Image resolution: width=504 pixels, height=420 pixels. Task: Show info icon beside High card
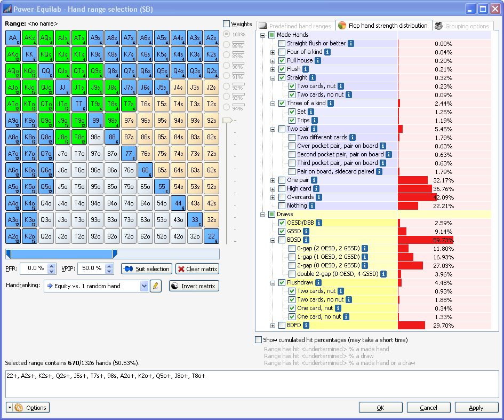pos(316,189)
